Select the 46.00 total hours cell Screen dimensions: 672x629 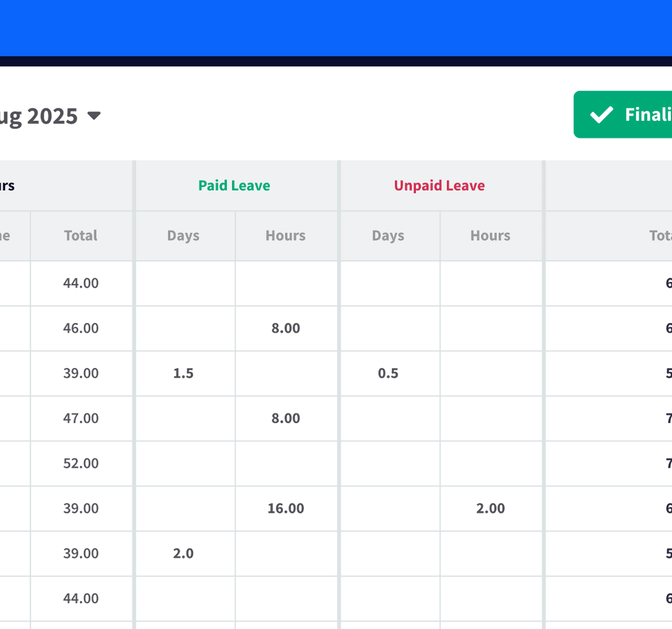coord(80,328)
